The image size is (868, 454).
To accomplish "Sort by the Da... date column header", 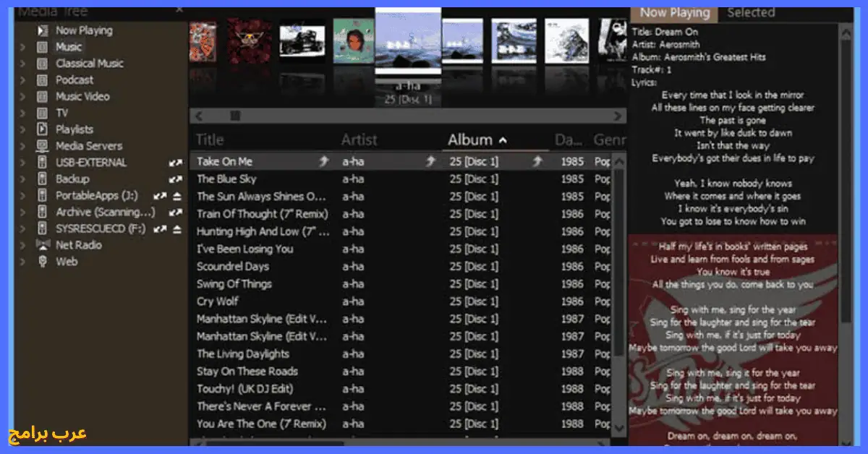I will pyautogui.click(x=570, y=140).
